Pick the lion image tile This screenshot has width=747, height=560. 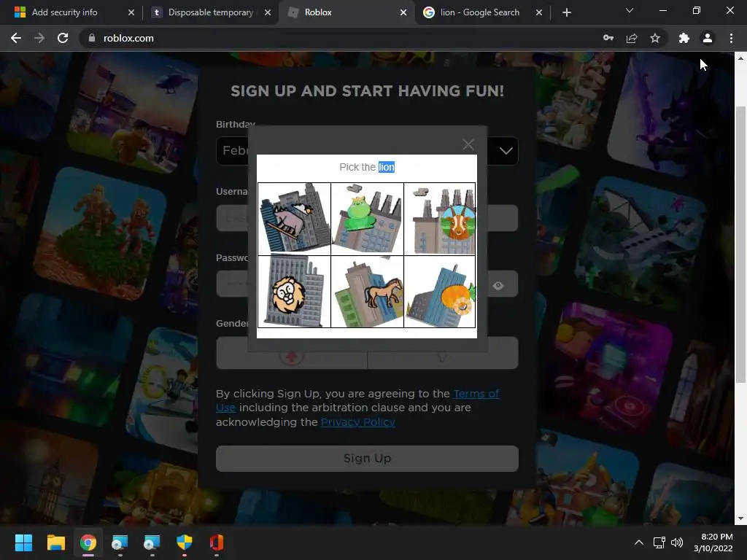tap(294, 292)
